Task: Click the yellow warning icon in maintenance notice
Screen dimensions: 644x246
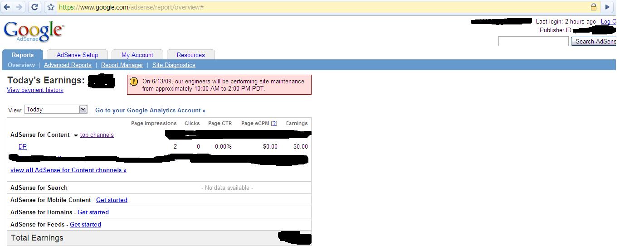Action: click(133, 82)
